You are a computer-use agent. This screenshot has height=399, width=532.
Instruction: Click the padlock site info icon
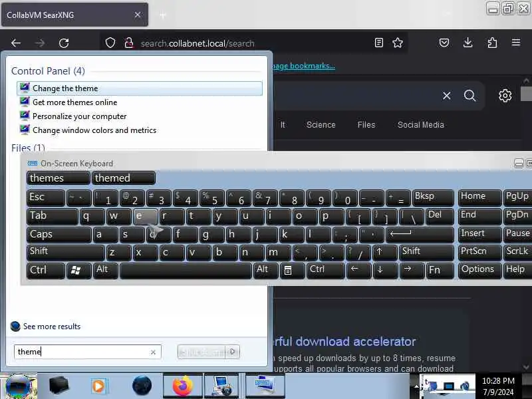click(128, 43)
